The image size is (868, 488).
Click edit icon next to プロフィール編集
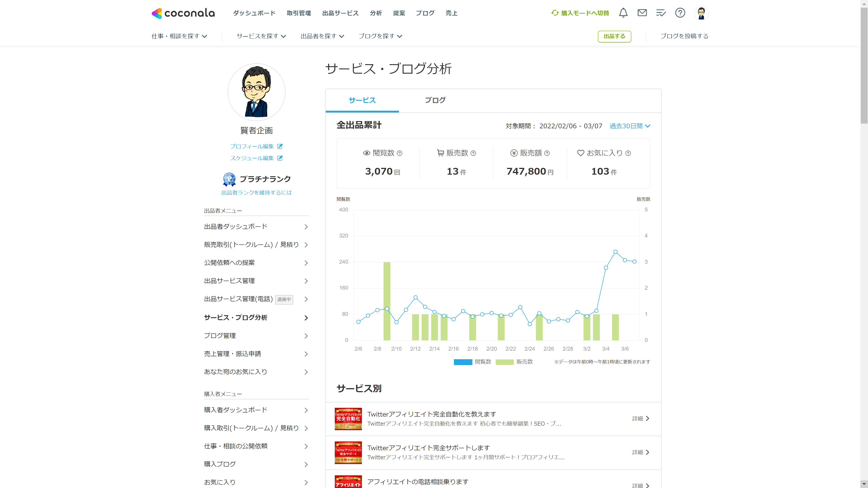280,146
